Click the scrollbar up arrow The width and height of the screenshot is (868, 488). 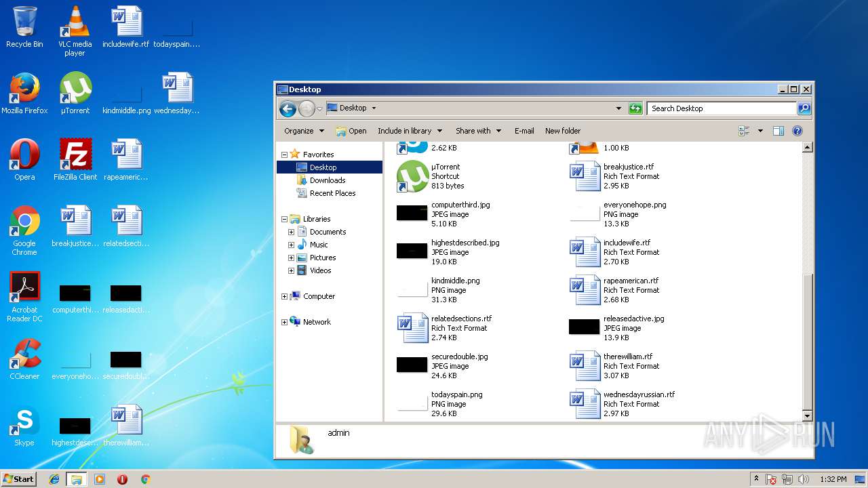(807, 147)
